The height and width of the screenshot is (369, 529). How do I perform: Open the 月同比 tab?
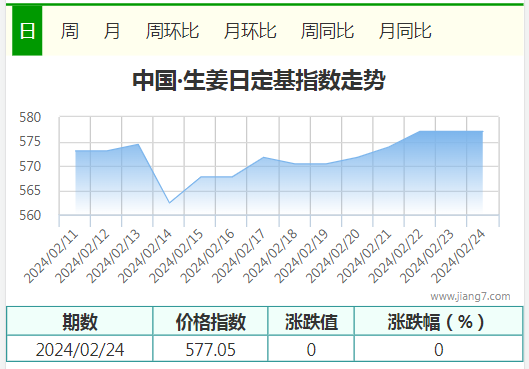pos(405,31)
